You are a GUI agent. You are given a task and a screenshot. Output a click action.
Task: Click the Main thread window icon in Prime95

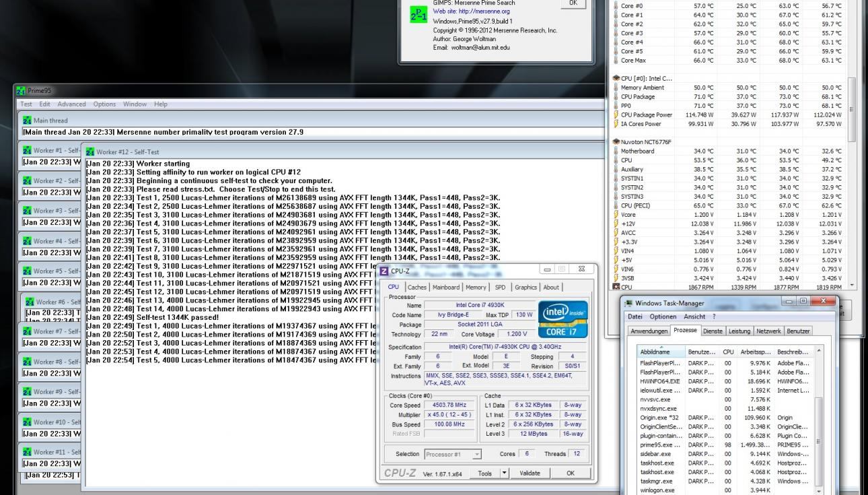point(27,121)
